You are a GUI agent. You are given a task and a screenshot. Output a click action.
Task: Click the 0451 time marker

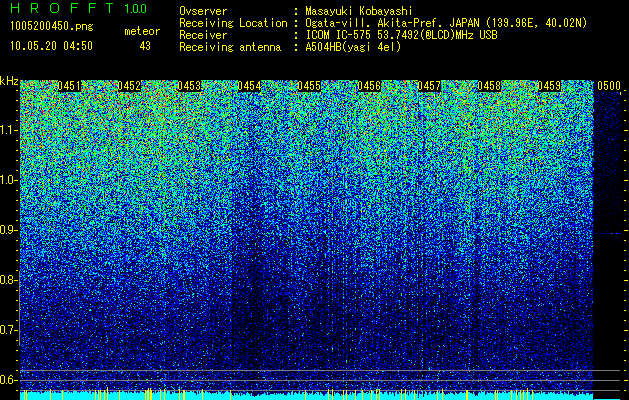tap(69, 86)
